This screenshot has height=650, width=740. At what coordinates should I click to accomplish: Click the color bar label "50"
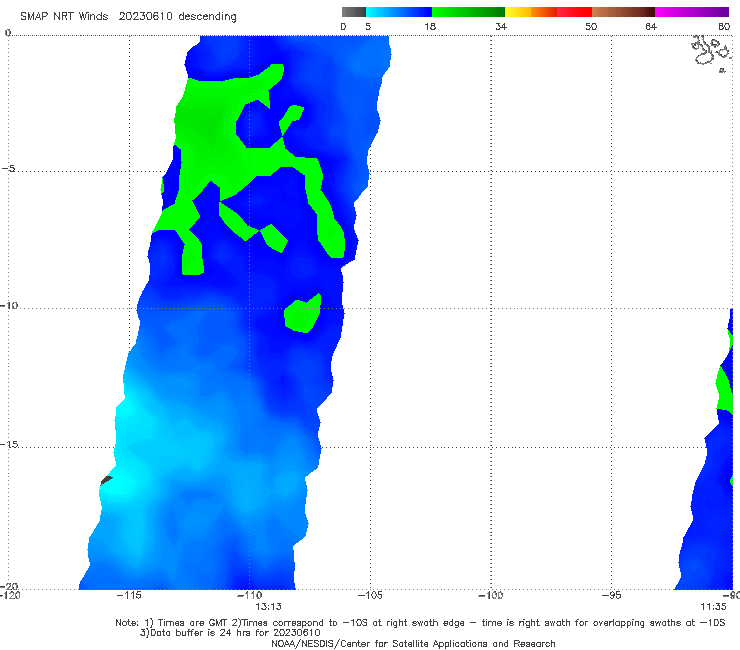[x=591, y=27]
